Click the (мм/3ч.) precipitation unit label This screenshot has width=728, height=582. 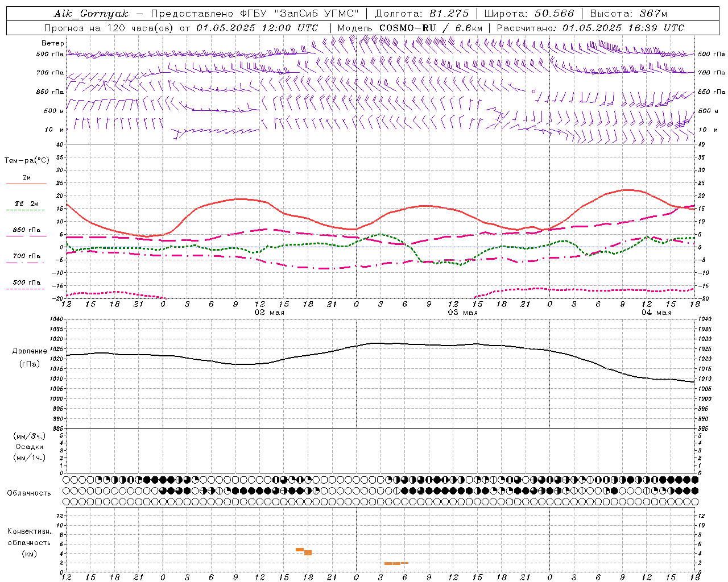(30, 436)
